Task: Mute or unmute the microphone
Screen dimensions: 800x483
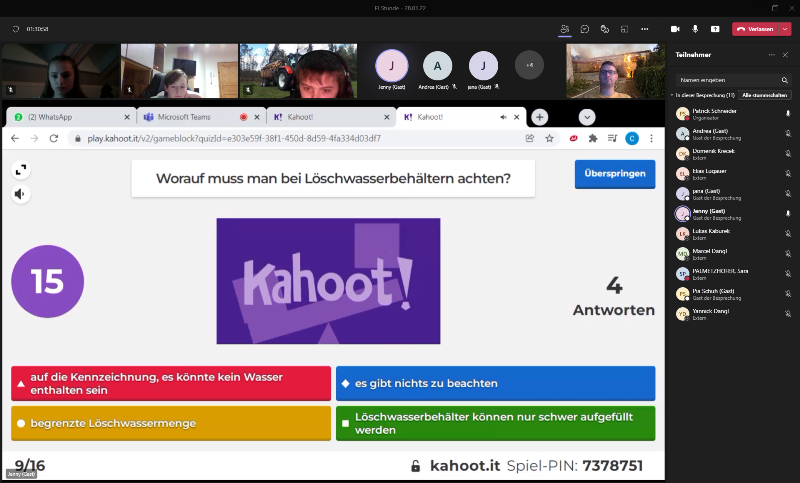Action: pos(695,29)
